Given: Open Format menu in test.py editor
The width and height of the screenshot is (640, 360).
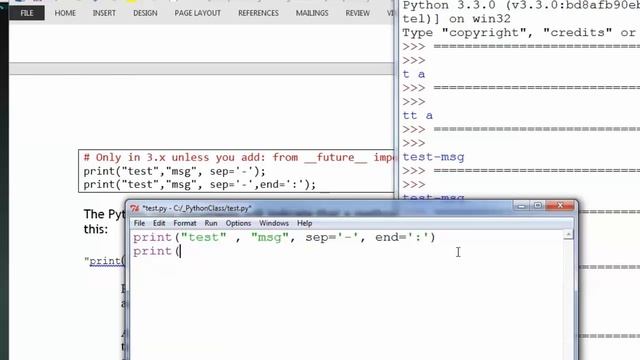Looking at the screenshot, I should 185,223.
